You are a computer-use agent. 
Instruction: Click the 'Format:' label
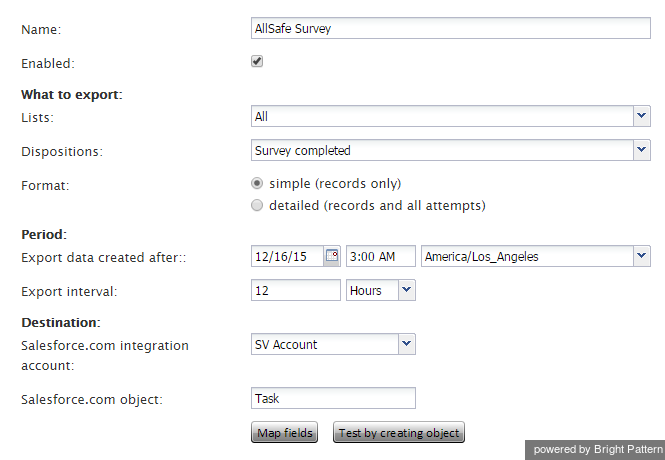pyautogui.click(x=45, y=186)
